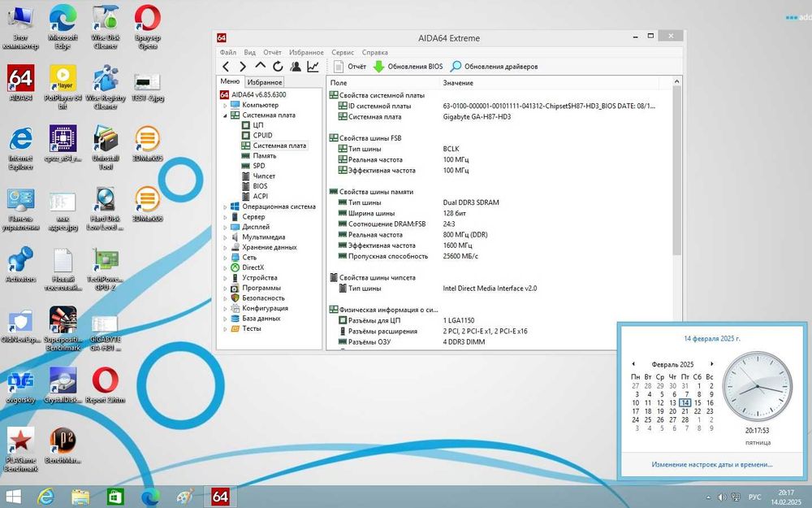Go forward with the right arrow icon

point(242,67)
